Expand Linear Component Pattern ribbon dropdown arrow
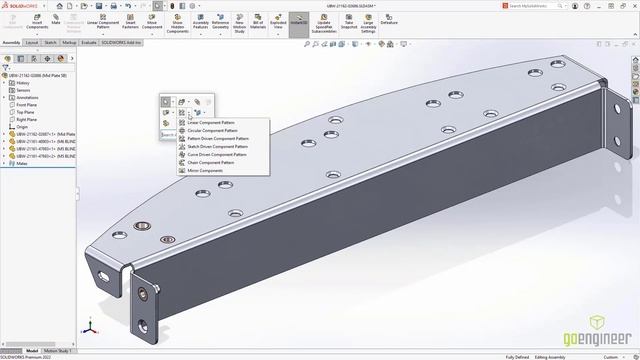Image resolution: width=640 pixels, height=360 pixels. pos(103,34)
